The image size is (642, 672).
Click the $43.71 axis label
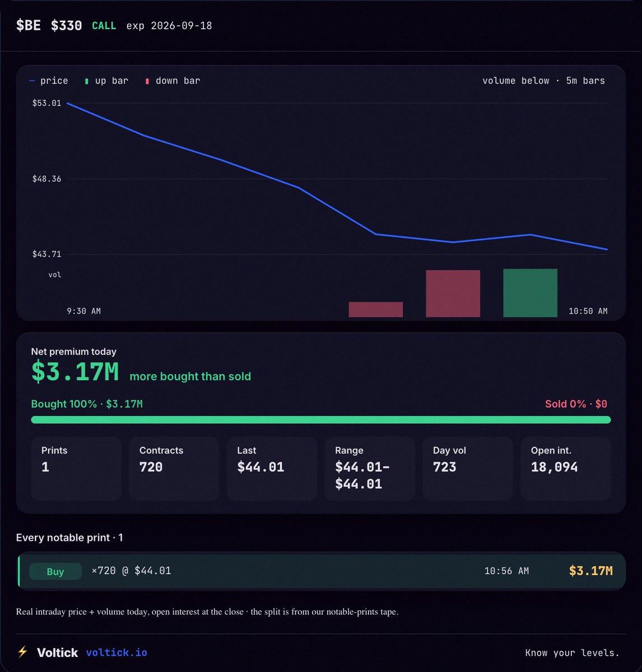pos(46,254)
